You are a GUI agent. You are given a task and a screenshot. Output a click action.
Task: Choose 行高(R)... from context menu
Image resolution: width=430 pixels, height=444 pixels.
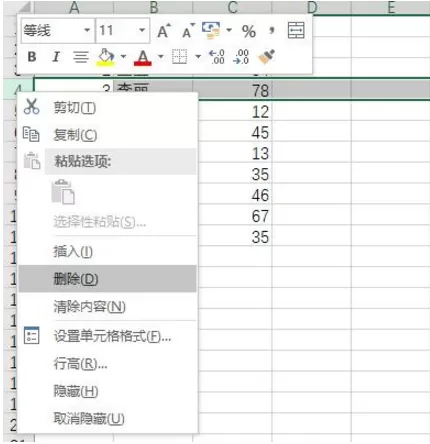[x=108, y=363]
